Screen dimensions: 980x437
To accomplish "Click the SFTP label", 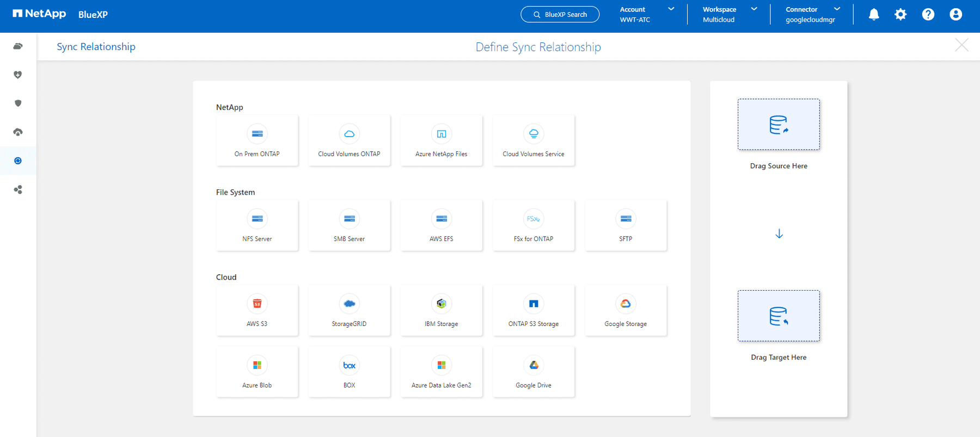I will coord(626,239).
